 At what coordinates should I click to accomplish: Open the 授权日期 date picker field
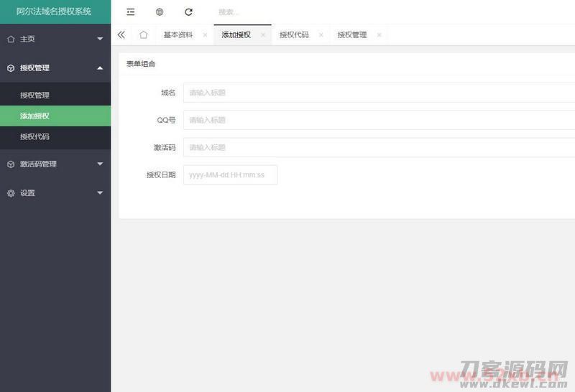[x=230, y=174]
